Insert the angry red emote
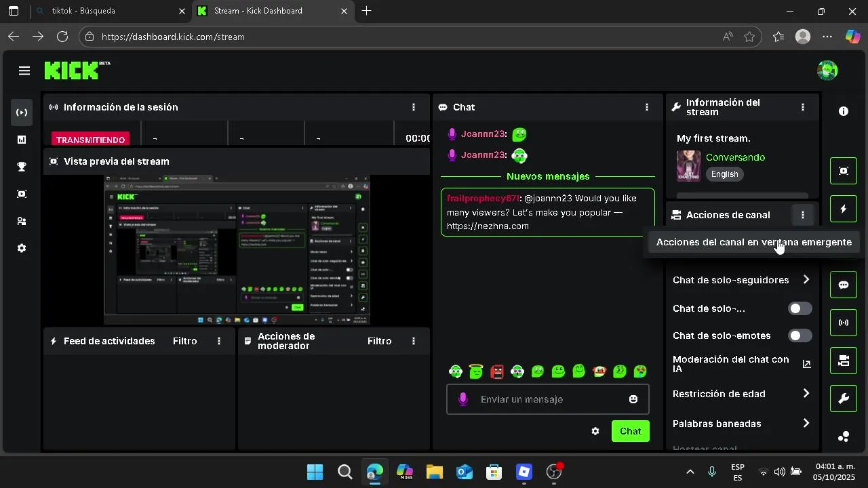868x488 pixels. click(x=497, y=371)
